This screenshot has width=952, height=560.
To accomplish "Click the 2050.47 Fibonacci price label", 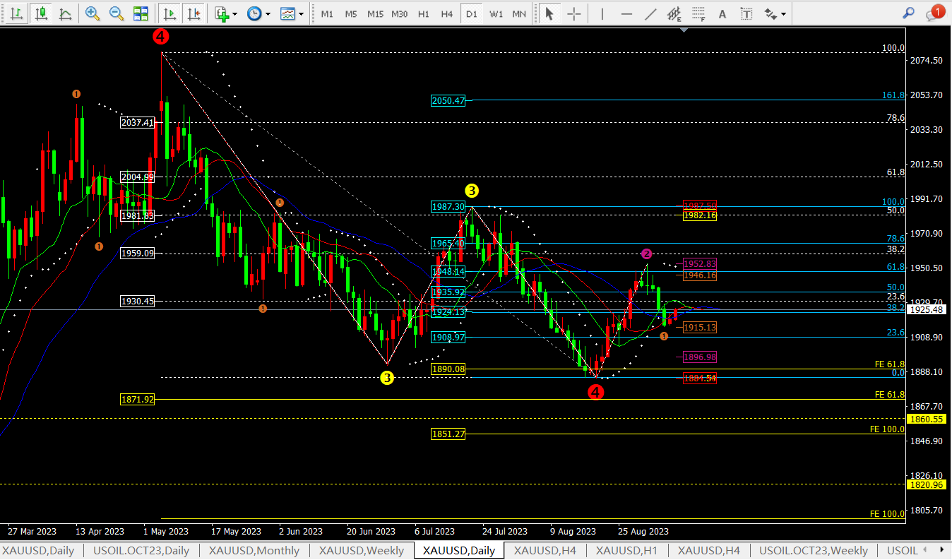I will click(x=448, y=101).
